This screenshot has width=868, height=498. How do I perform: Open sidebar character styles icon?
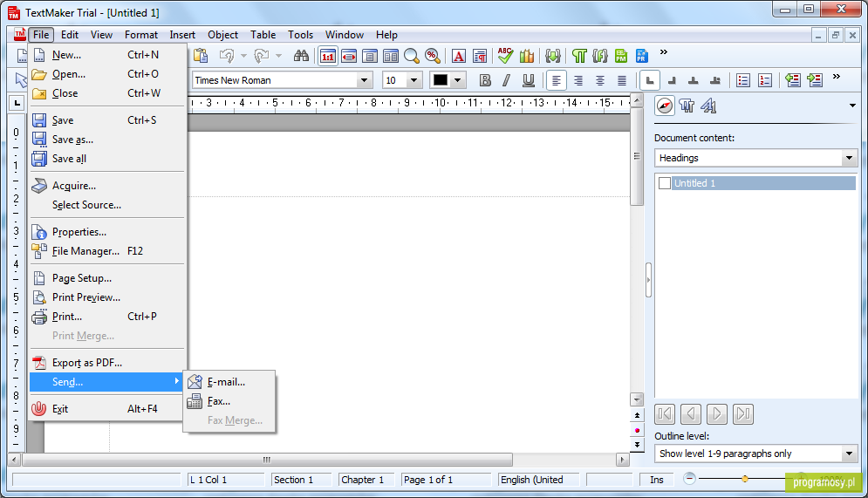coord(708,106)
